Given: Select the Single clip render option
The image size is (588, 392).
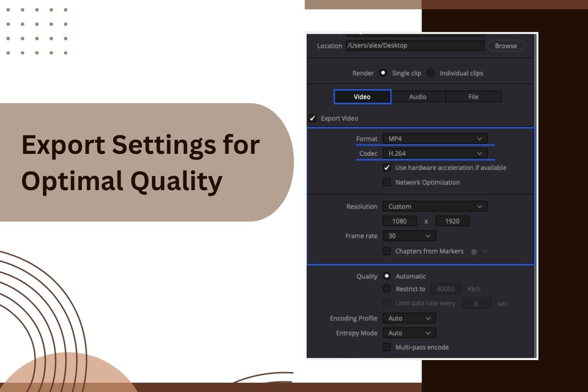Looking at the screenshot, I should 384,73.
